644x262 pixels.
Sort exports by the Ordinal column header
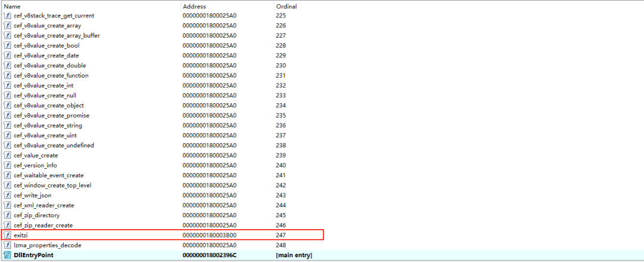point(459,7)
